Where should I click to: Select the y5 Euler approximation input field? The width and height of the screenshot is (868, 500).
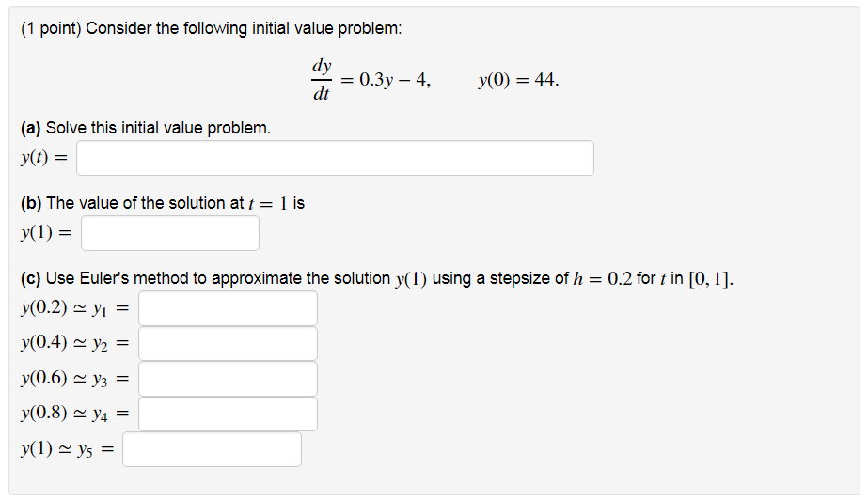tap(212, 449)
